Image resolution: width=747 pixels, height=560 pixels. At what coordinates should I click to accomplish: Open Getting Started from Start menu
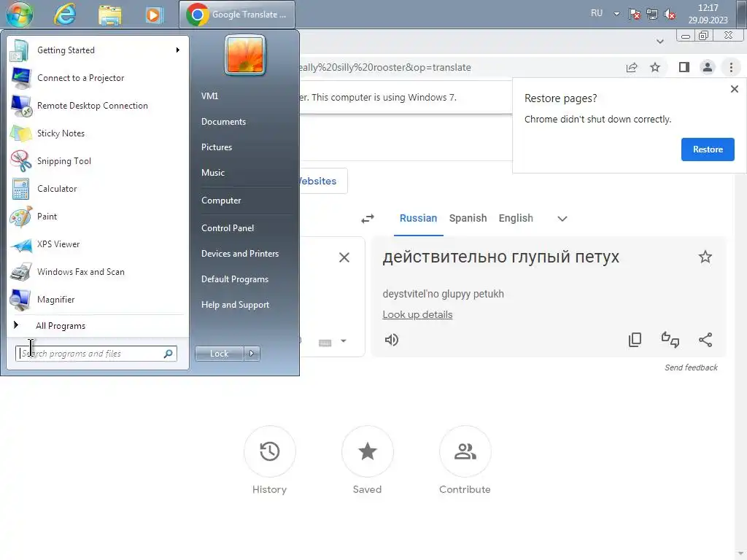(x=97, y=50)
